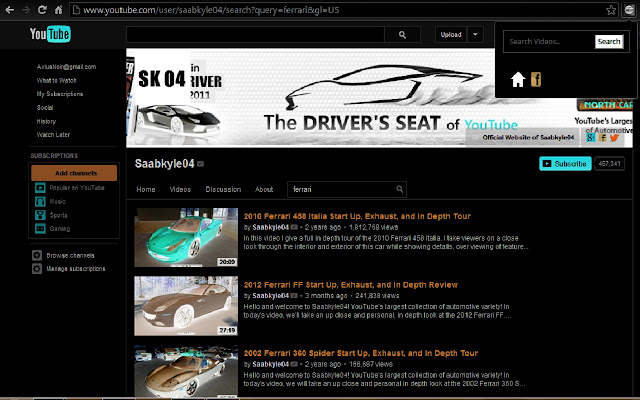Open Social in the sidebar
Viewport: 640px width, 400px height.
point(45,107)
